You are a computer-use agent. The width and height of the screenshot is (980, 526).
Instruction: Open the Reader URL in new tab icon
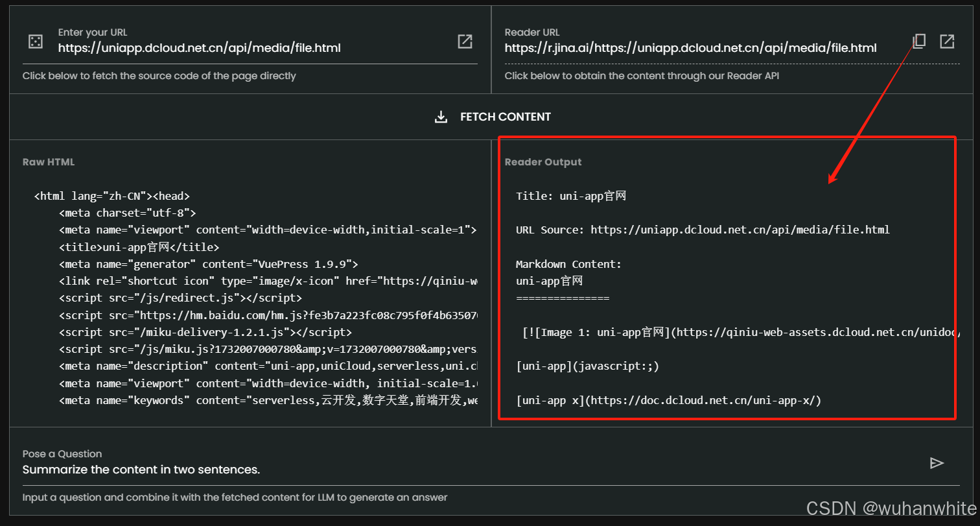947,42
